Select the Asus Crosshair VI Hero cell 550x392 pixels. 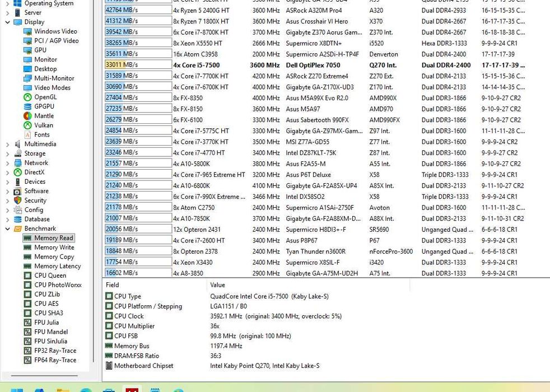tap(317, 21)
